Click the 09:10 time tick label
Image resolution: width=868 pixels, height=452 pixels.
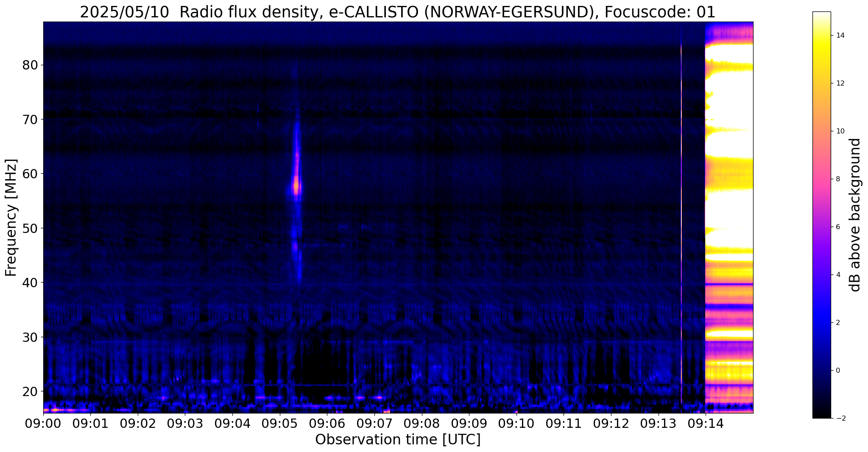[516, 423]
